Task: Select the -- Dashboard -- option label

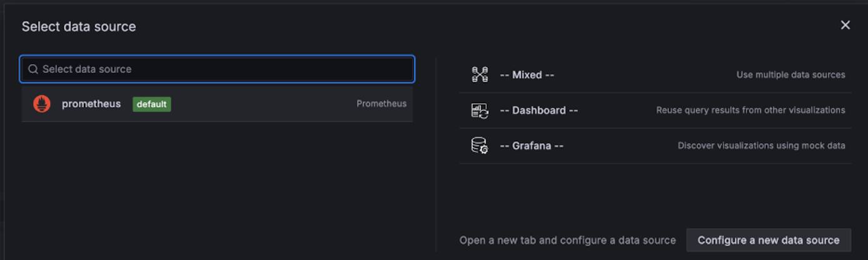Action: coord(538,110)
